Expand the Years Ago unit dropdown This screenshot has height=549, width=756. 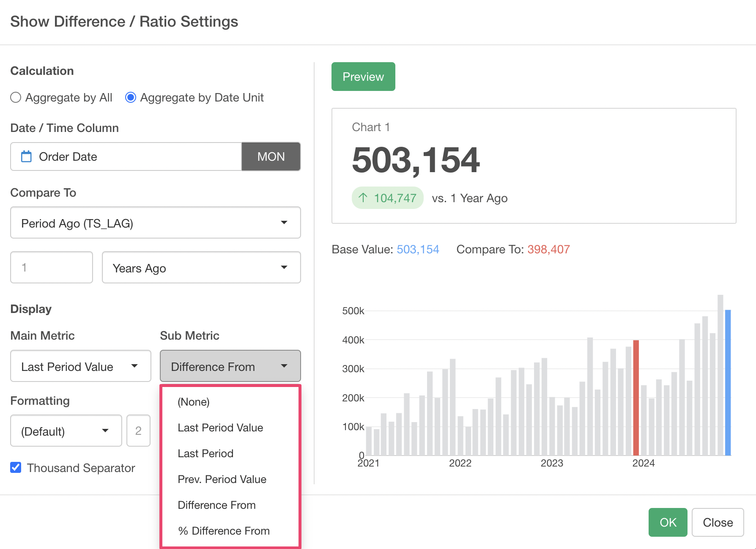(201, 268)
